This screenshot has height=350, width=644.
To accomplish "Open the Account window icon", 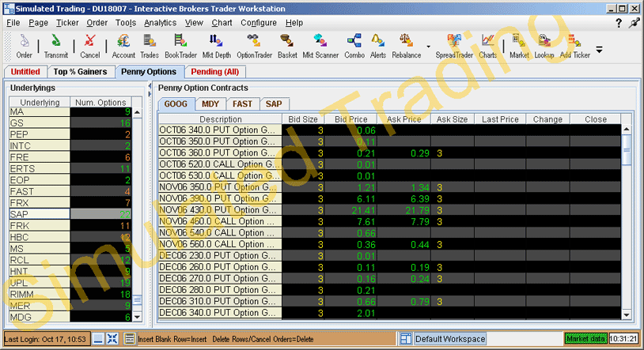I will point(123,46).
